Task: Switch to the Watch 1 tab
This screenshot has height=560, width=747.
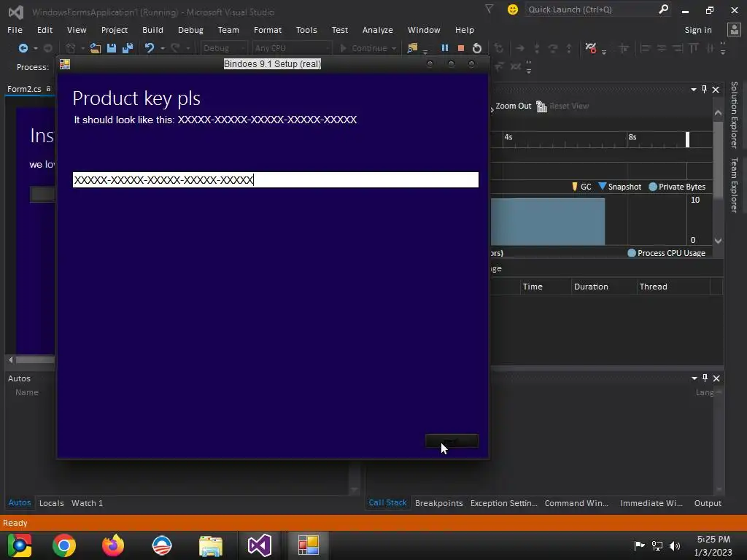Action: (88, 503)
